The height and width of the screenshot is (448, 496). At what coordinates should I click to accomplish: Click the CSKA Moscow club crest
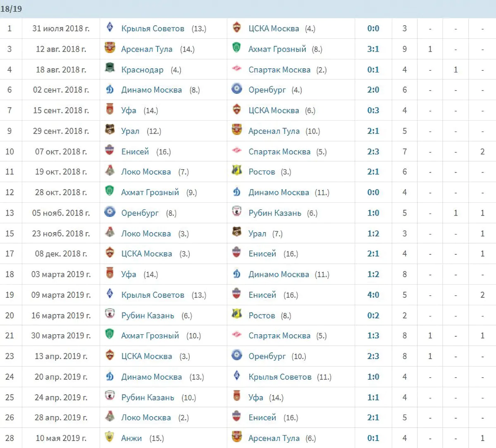236,28
